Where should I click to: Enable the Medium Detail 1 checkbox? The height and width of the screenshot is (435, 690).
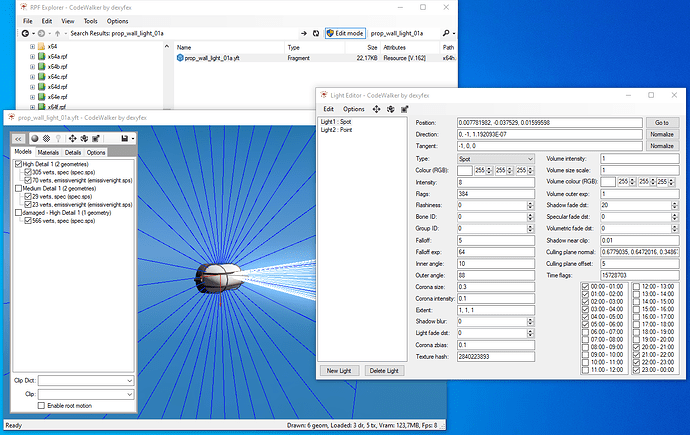[18, 187]
